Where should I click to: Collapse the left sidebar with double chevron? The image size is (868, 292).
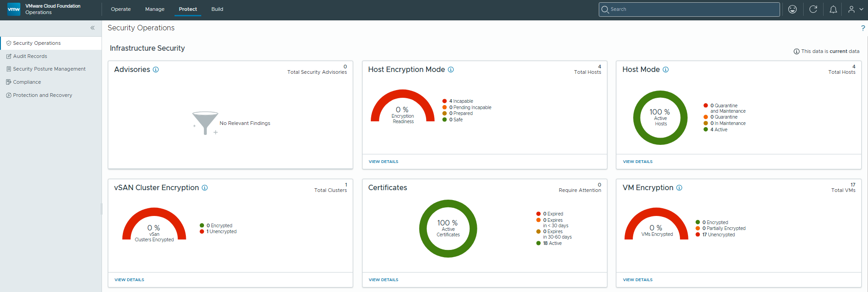coord(92,28)
